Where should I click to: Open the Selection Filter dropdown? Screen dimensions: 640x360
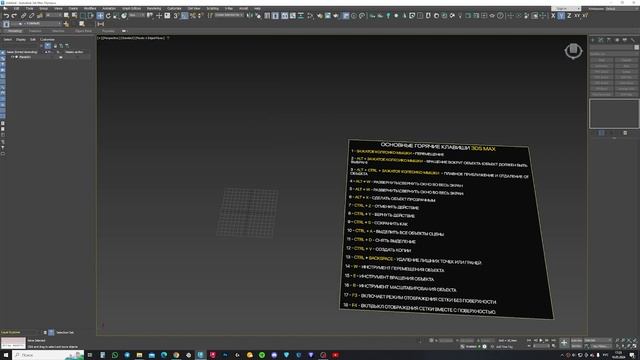(x=53, y=16)
